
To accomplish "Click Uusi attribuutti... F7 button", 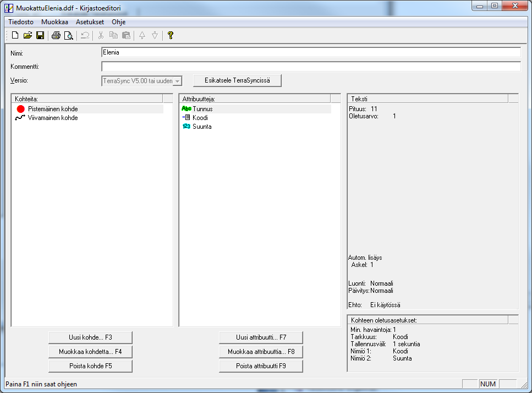I will [x=261, y=337].
